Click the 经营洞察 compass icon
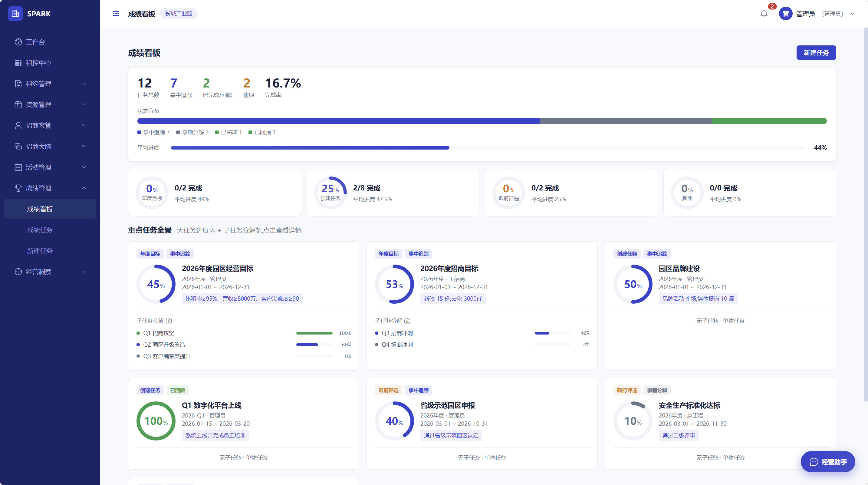Image resolution: width=868 pixels, height=485 pixels. coord(18,272)
